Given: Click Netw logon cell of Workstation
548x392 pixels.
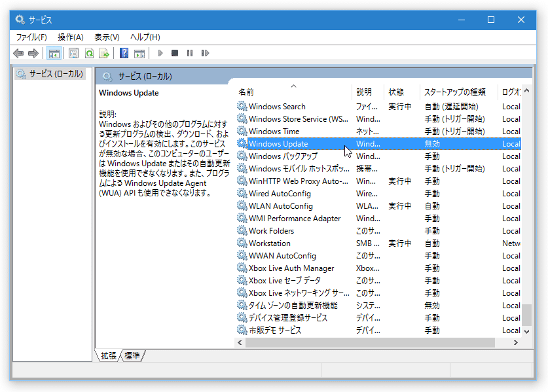Looking at the screenshot, I should click(511, 243).
